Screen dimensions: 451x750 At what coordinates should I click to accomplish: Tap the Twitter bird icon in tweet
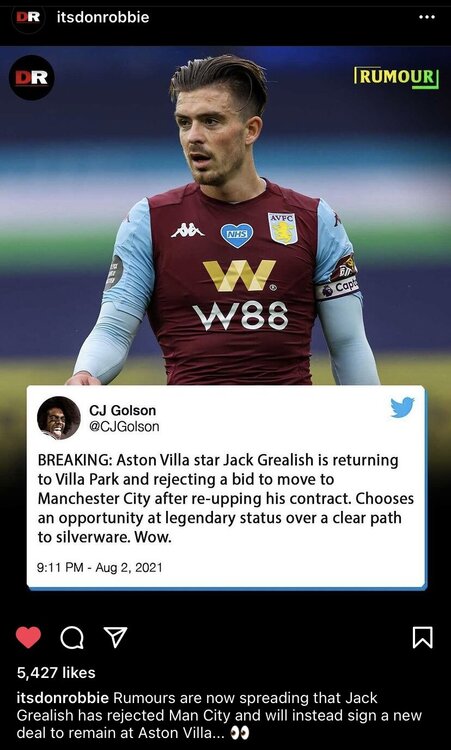(x=402, y=408)
